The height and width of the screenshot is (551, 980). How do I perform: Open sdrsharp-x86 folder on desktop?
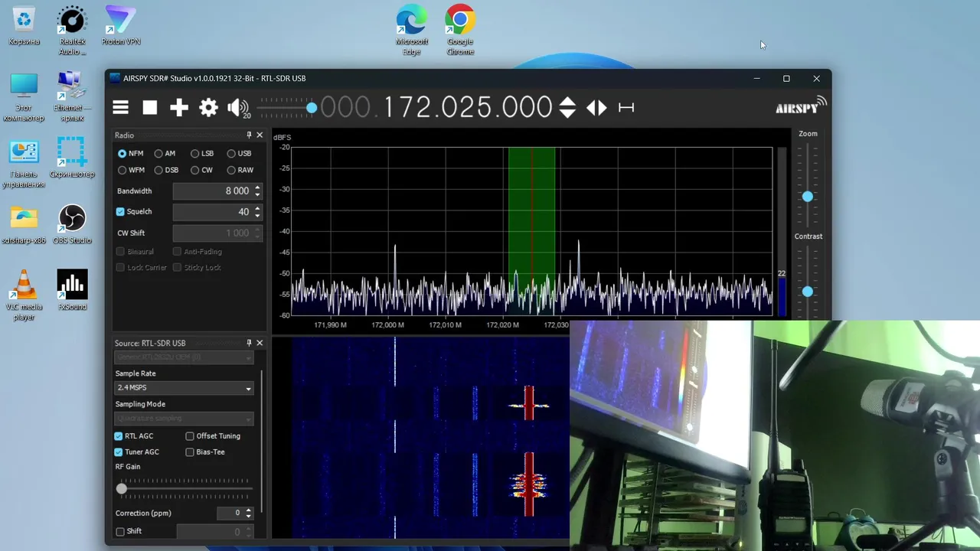click(x=24, y=225)
